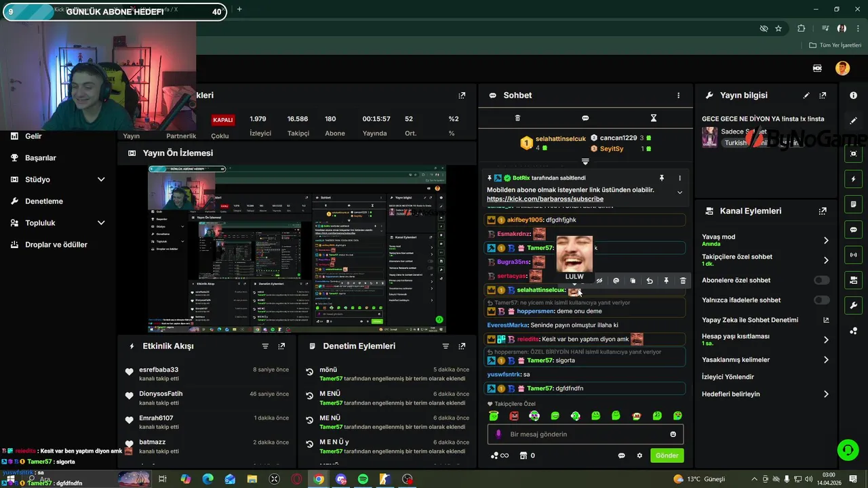The width and height of the screenshot is (868, 488).
Task: Click İzleyici Yönlendir
Action: click(x=728, y=377)
